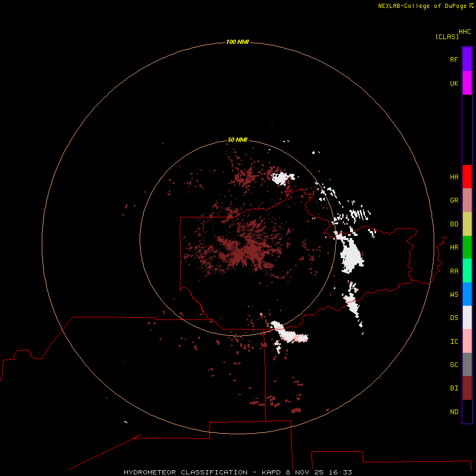Select the BD yellow legend block
This screenshot has height=476, width=476.
tap(467, 224)
